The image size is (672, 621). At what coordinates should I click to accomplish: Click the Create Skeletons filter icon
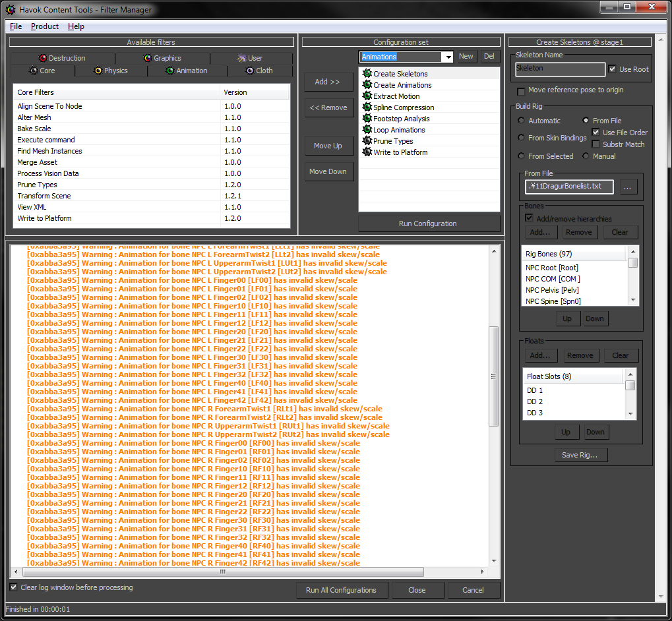coord(367,73)
